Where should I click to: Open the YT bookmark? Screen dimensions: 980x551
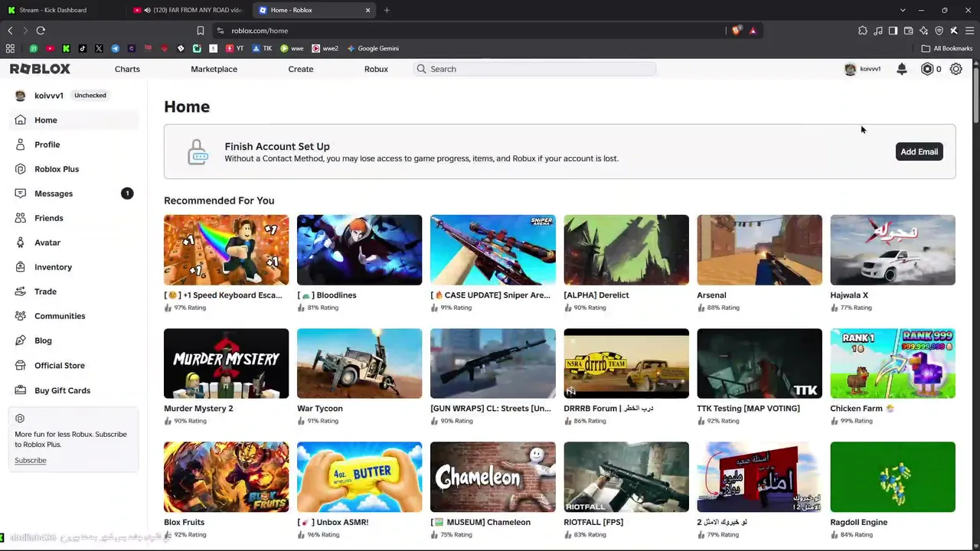click(x=234, y=48)
